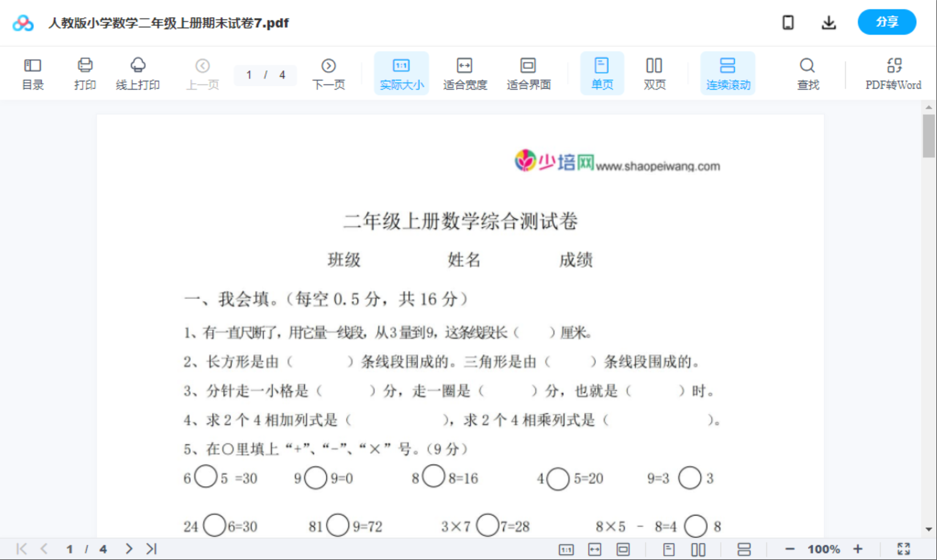The width and height of the screenshot is (937, 560).
Task: Select 线上打印 online printing
Action: point(138,73)
